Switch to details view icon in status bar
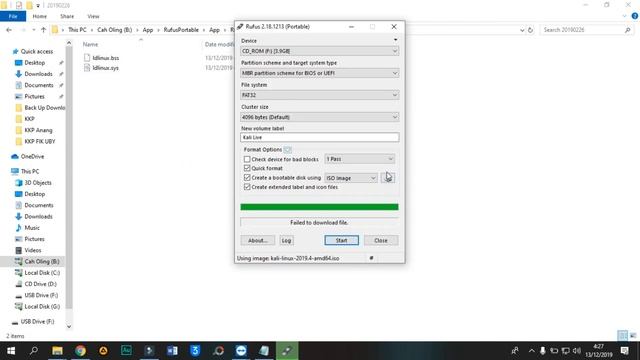Viewport: 640px width, 360px height. 623,336
